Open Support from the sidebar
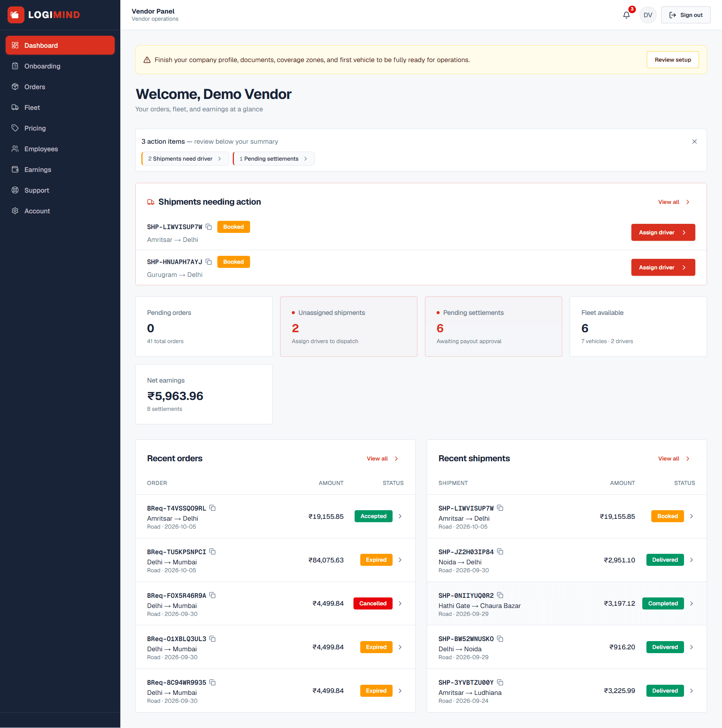722x728 pixels. pos(60,190)
